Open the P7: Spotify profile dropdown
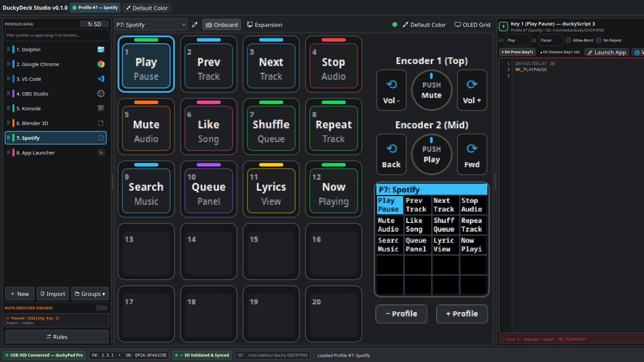The height and width of the screenshot is (362, 644). click(151, 25)
